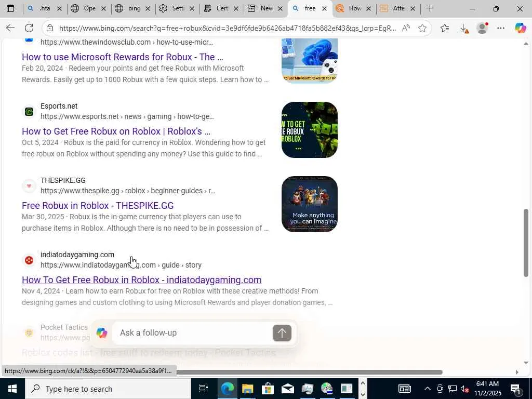Refresh the current page
This screenshot has height=399, width=532.
point(29,28)
